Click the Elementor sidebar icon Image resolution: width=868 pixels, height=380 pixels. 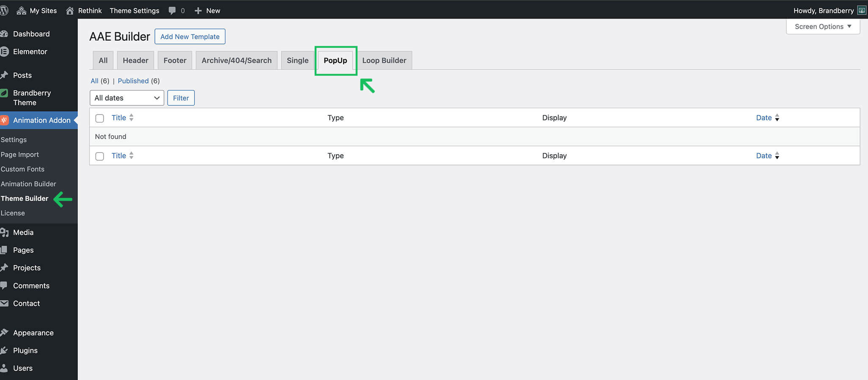tap(4, 52)
